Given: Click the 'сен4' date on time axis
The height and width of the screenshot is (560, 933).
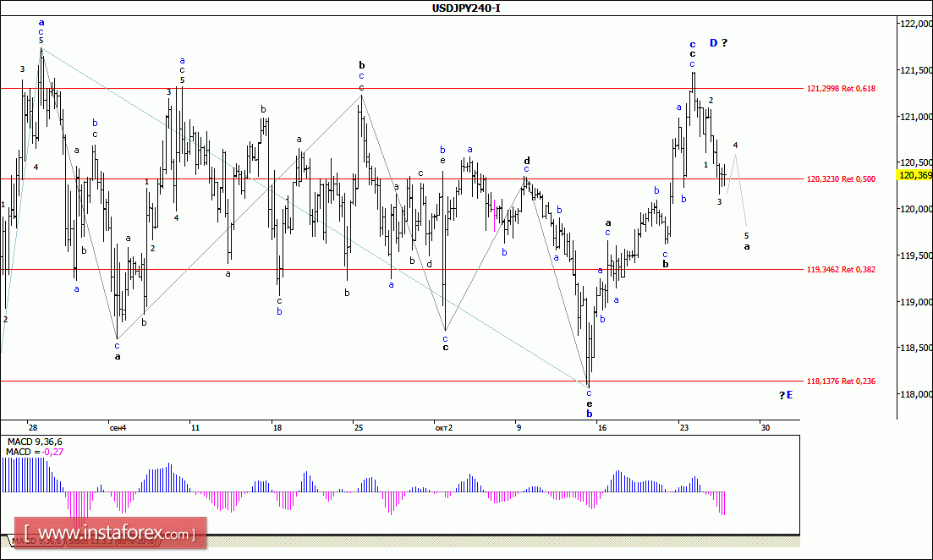Looking at the screenshot, I should coord(118,428).
